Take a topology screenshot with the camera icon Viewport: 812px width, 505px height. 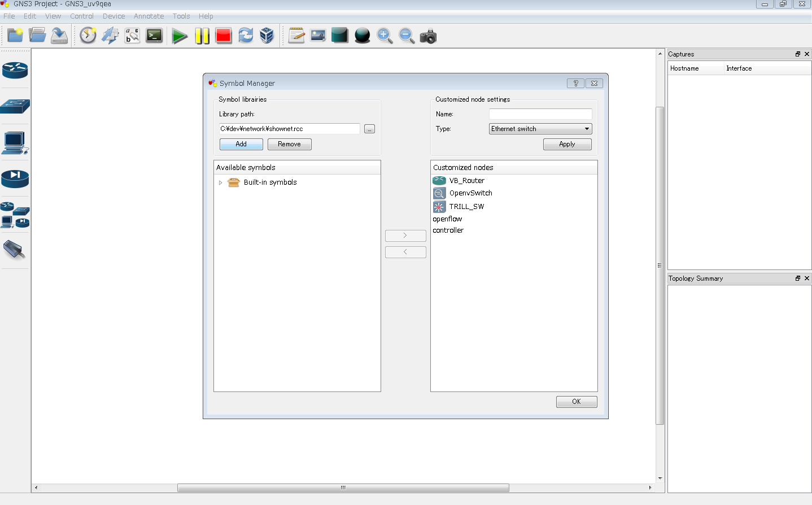(x=428, y=36)
